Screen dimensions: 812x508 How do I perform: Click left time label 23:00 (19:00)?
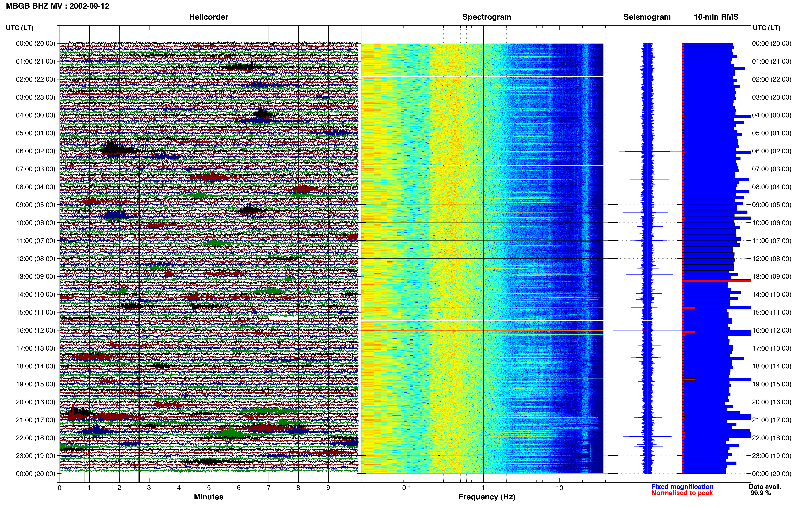(36, 456)
